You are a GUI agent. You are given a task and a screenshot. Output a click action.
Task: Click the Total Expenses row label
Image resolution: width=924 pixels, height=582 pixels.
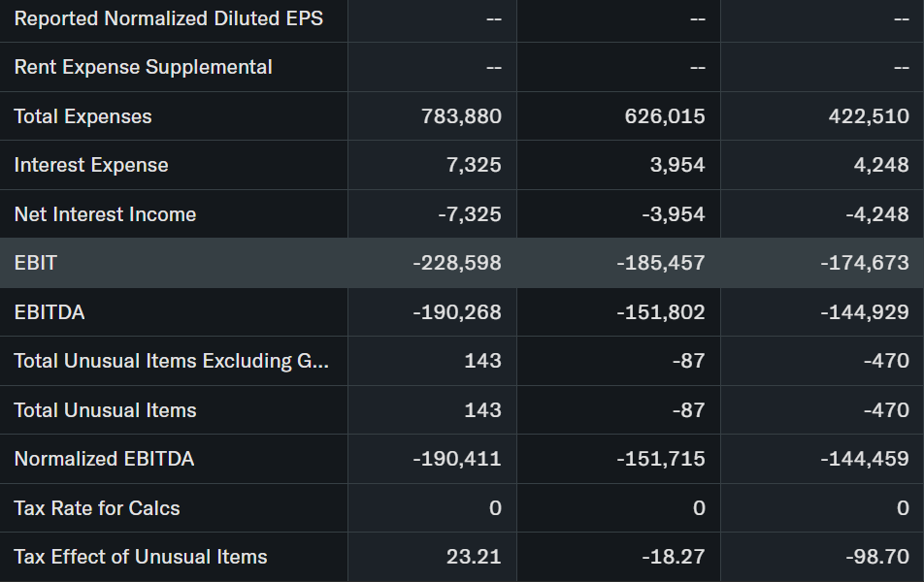click(82, 116)
